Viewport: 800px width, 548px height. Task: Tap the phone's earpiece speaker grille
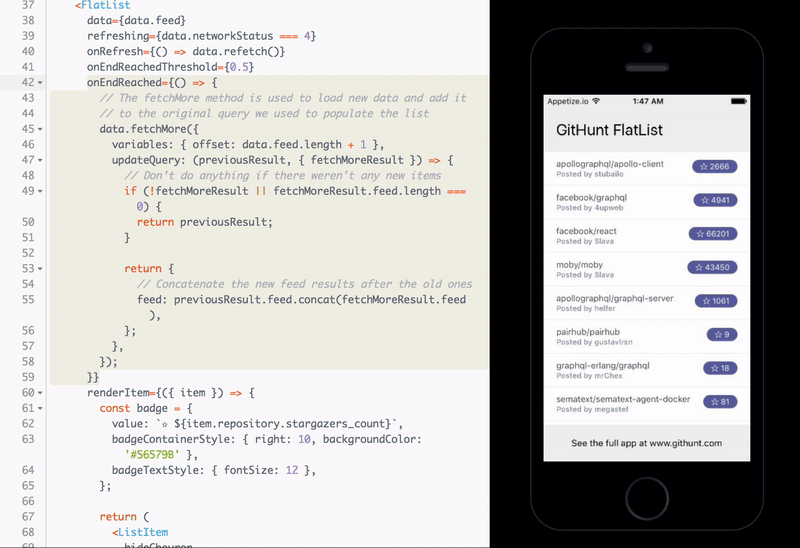point(647,67)
